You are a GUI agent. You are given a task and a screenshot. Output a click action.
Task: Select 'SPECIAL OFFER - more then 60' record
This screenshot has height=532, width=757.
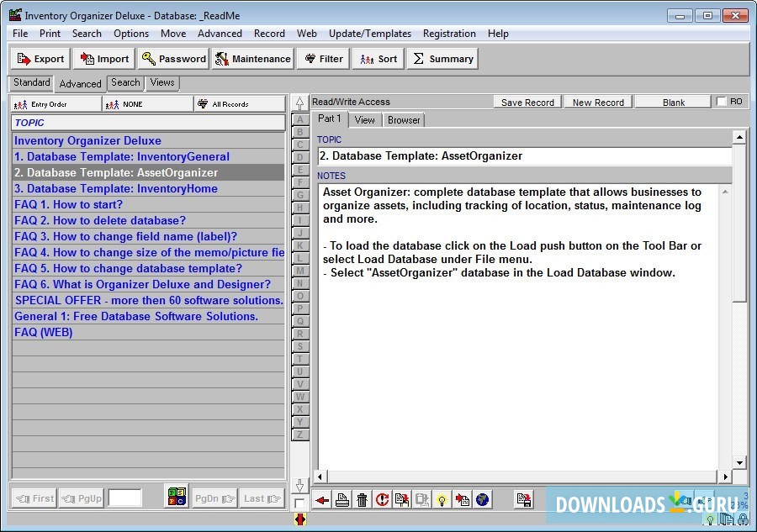pyautogui.click(x=149, y=301)
